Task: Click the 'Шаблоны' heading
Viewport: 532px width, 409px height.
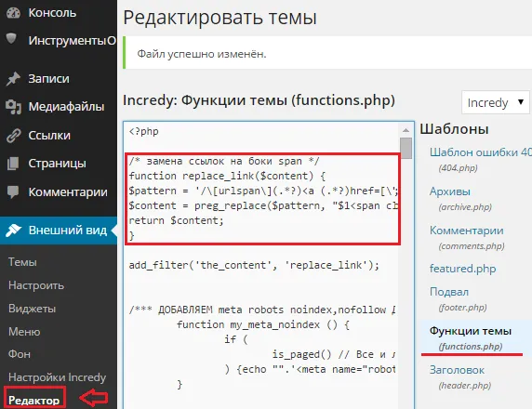Action: 454,129
